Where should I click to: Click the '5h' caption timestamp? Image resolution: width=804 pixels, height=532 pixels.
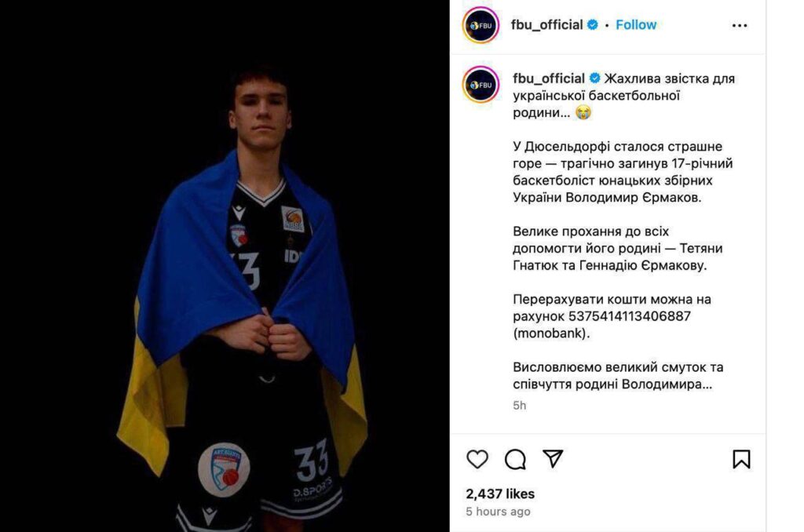click(x=520, y=406)
